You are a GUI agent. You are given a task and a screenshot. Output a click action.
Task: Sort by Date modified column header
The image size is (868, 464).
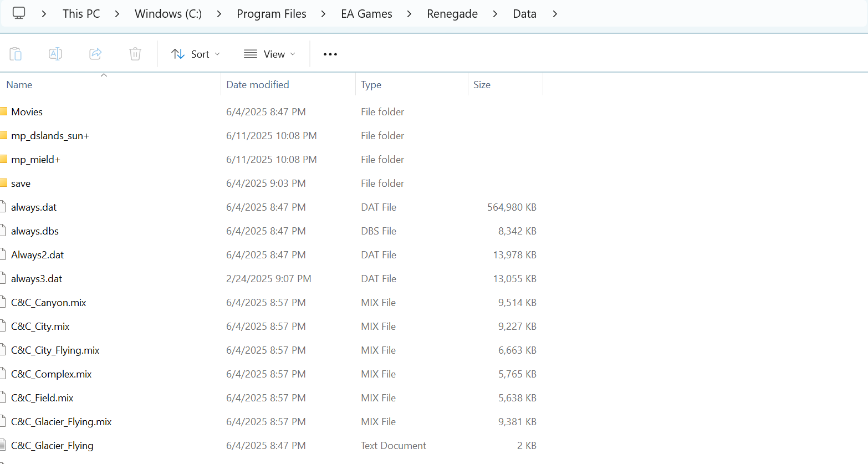coord(258,85)
